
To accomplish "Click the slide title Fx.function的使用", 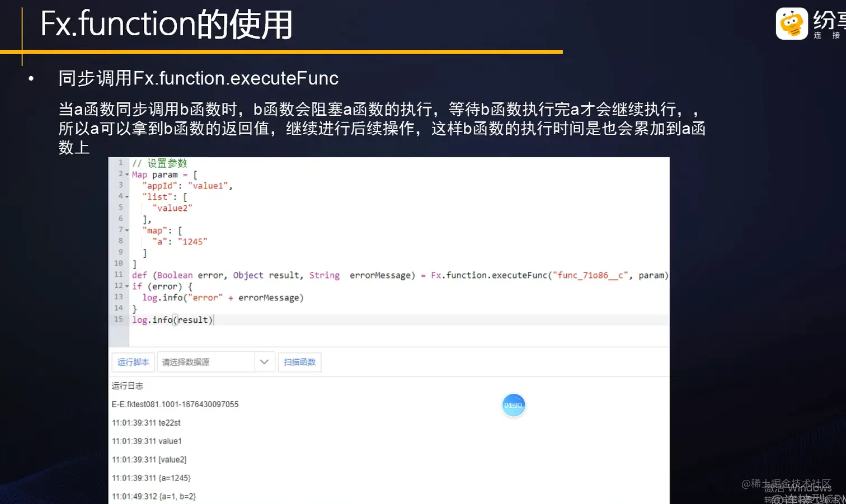I will tap(167, 25).
